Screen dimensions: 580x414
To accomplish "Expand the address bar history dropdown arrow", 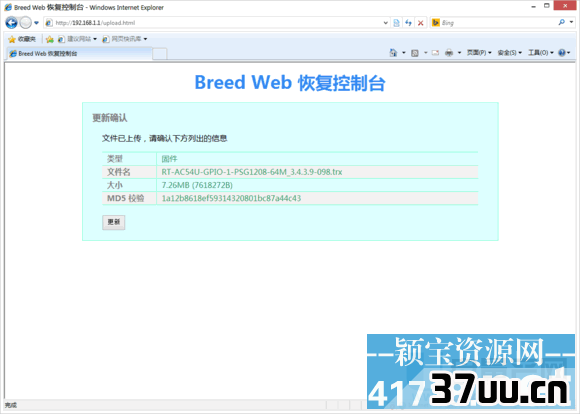I will coord(385,23).
